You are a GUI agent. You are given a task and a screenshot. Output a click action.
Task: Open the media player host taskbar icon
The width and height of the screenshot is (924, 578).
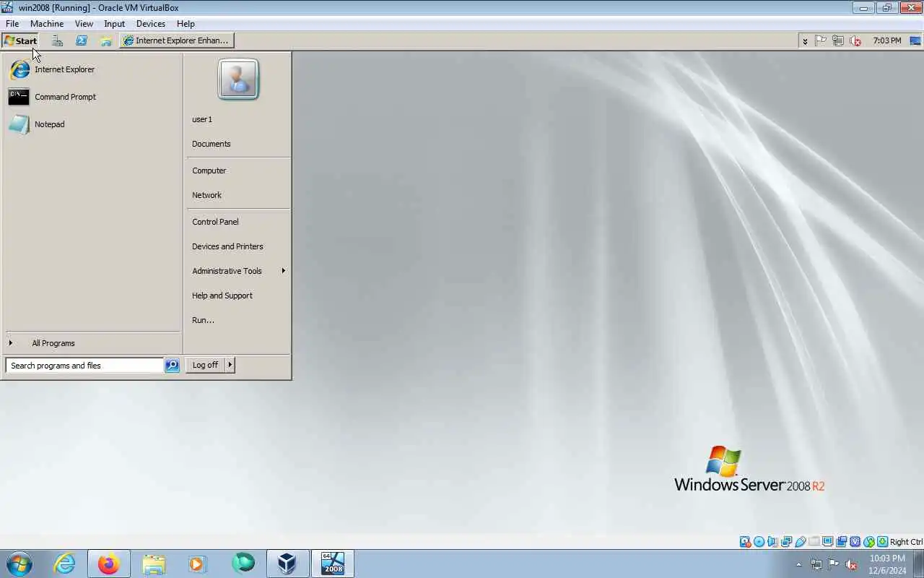tap(198, 564)
